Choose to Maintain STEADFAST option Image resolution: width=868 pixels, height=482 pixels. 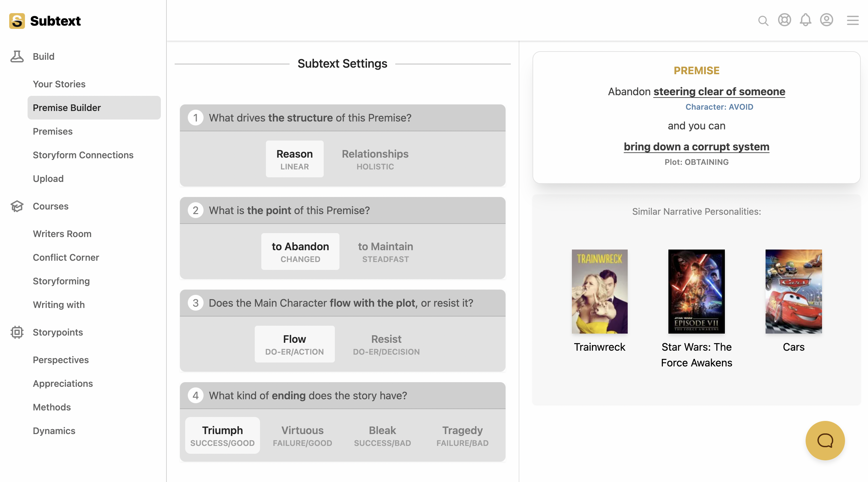(385, 252)
